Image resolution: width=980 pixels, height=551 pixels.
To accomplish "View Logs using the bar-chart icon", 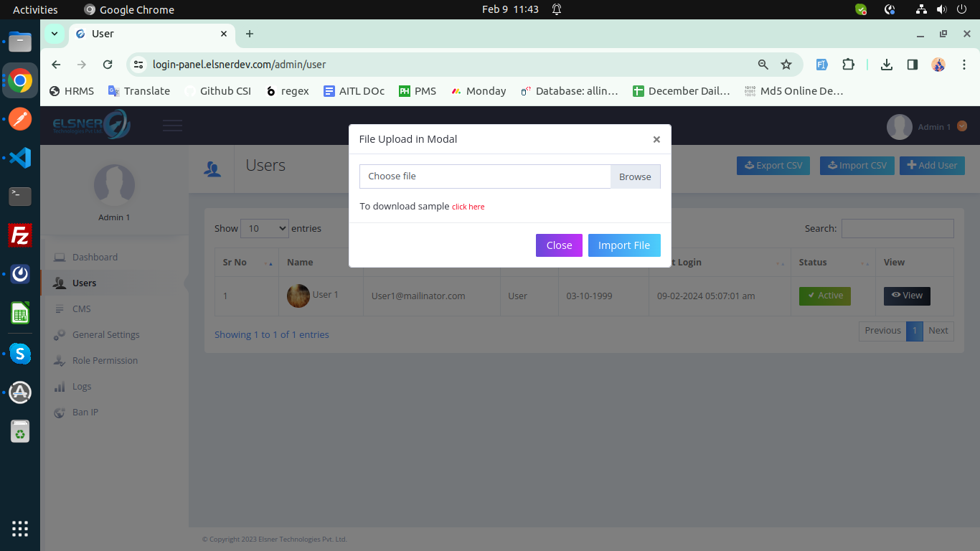I will pyautogui.click(x=60, y=386).
